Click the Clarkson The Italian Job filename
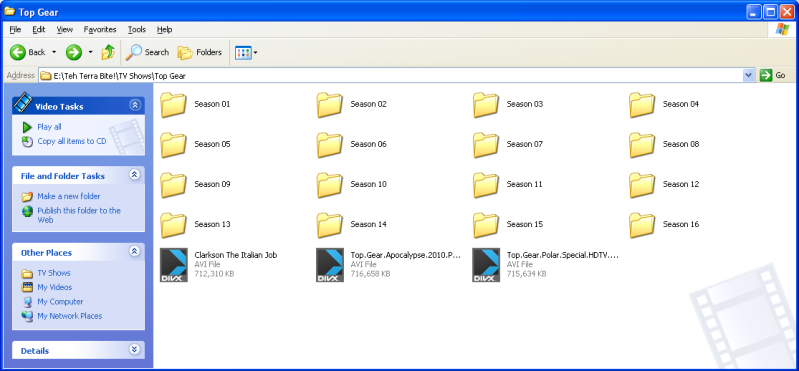The height and width of the screenshot is (371, 799). click(x=235, y=255)
